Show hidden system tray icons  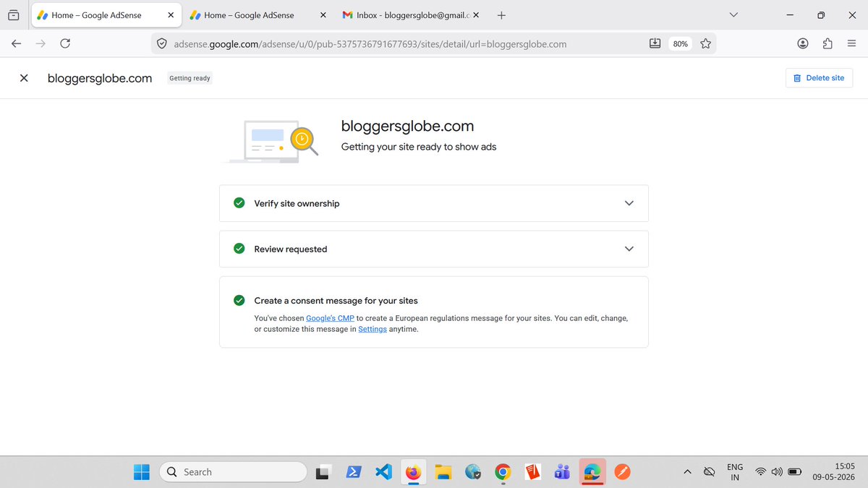pyautogui.click(x=686, y=472)
